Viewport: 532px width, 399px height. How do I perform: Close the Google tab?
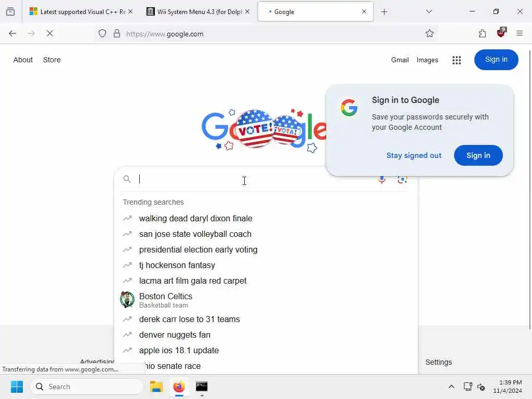(x=364, y=11)
